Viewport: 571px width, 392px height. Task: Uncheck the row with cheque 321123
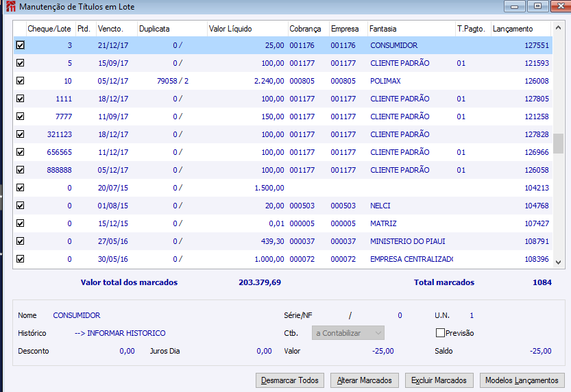pyautogui.click(x=21, y=134)
